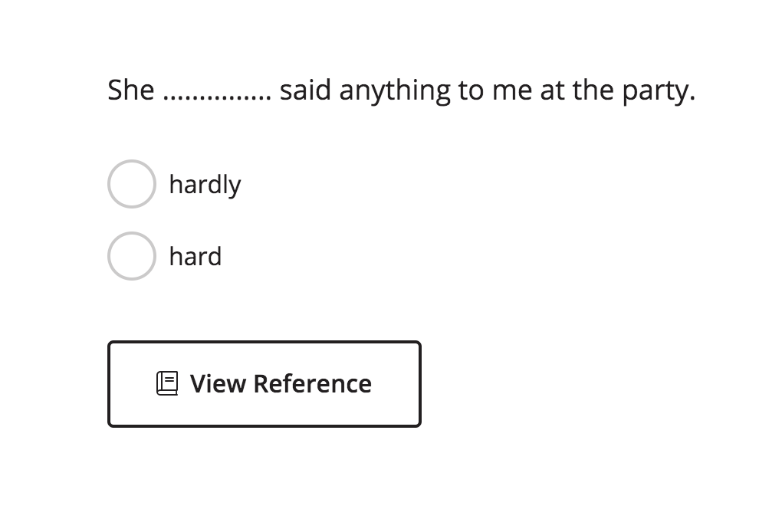
Task: Click the question sentence about the party
Action: tap(401, 90)
